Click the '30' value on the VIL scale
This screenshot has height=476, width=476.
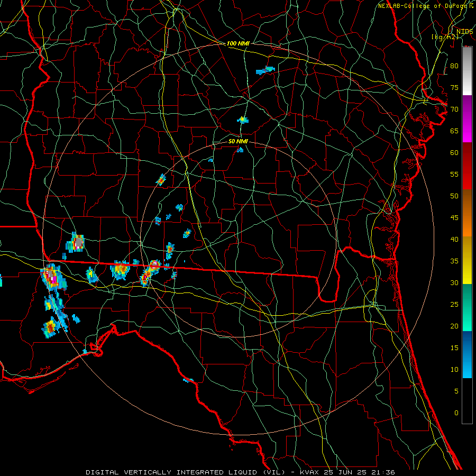coord(454,283)
